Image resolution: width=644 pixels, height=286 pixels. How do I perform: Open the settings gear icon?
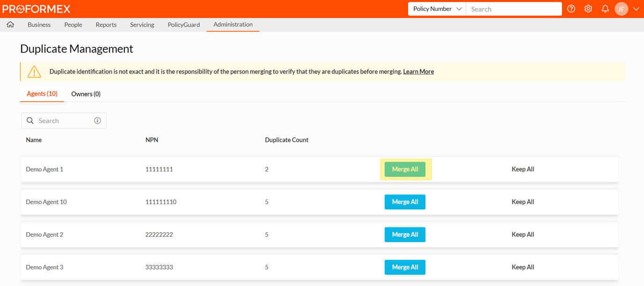tap(588, 9)
